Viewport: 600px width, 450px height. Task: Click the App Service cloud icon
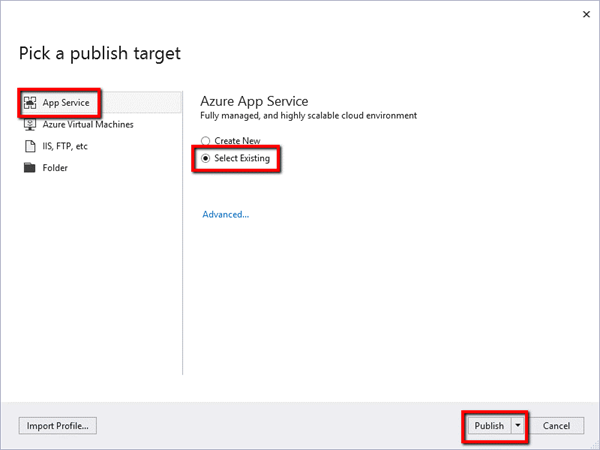[30, 103]
